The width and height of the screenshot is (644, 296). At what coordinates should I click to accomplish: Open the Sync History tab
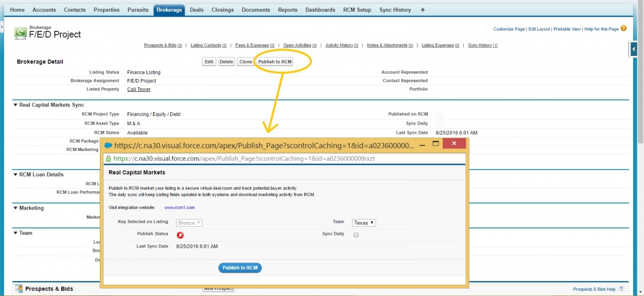click(395, 10)
